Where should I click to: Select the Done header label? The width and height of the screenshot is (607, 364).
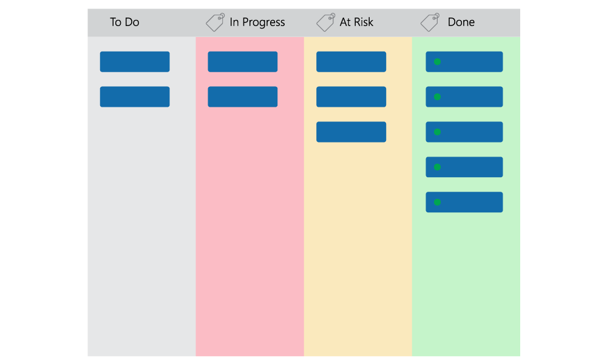tap(461, 22)
